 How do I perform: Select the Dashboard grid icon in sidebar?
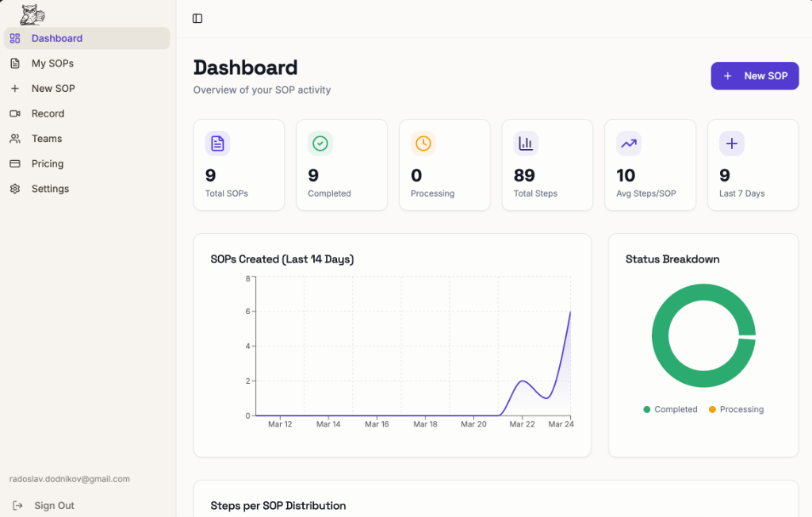click(14, 38)
